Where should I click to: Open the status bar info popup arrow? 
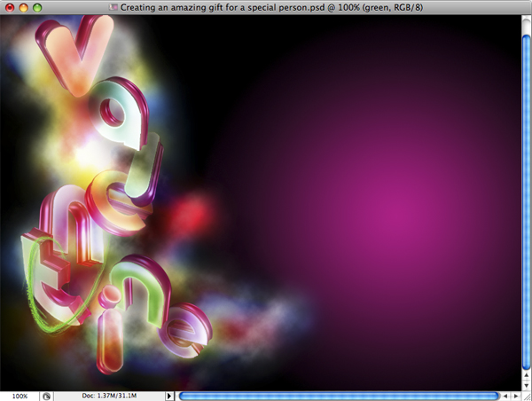[x=169, y=396]
